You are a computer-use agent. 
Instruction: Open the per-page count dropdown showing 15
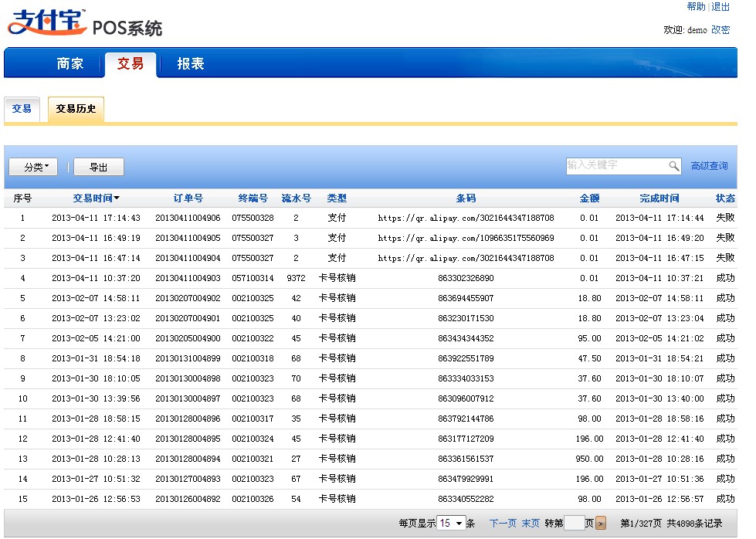(x=451, y=523)
